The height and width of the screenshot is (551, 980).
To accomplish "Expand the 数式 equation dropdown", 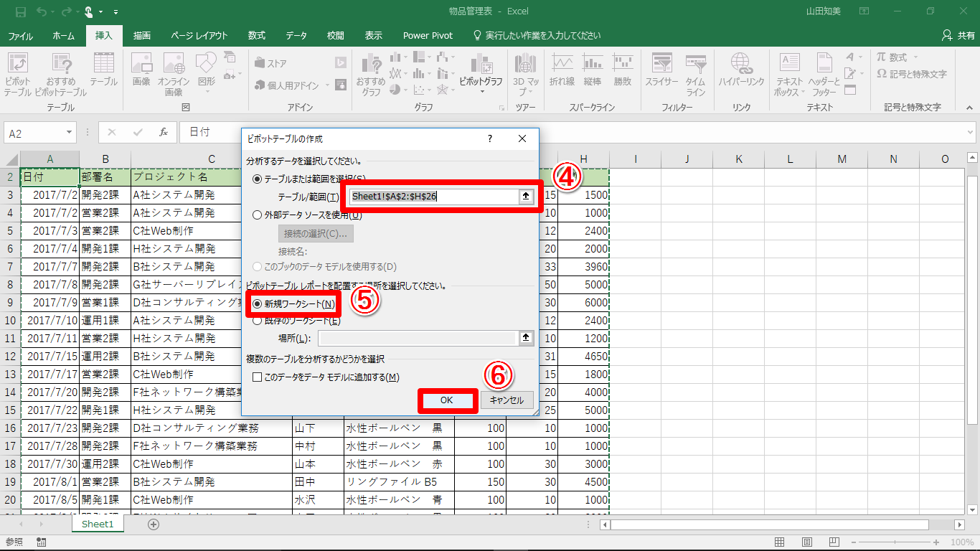I will tap(916, 57).
